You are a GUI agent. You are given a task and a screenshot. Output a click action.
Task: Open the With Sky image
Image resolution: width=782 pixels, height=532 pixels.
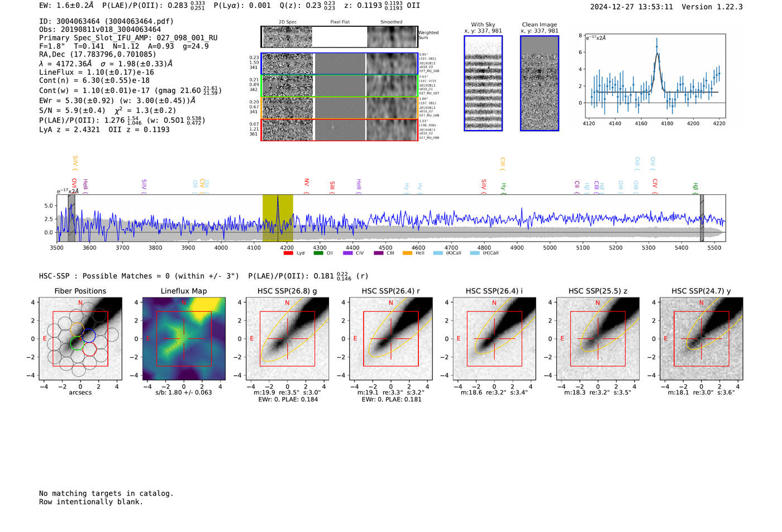[x=483, y=83]
